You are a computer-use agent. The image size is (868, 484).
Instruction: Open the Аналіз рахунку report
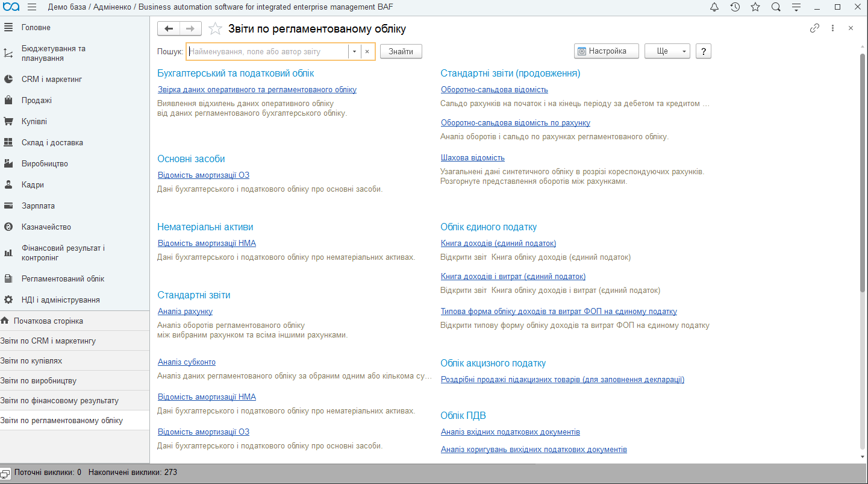[185, 311]
